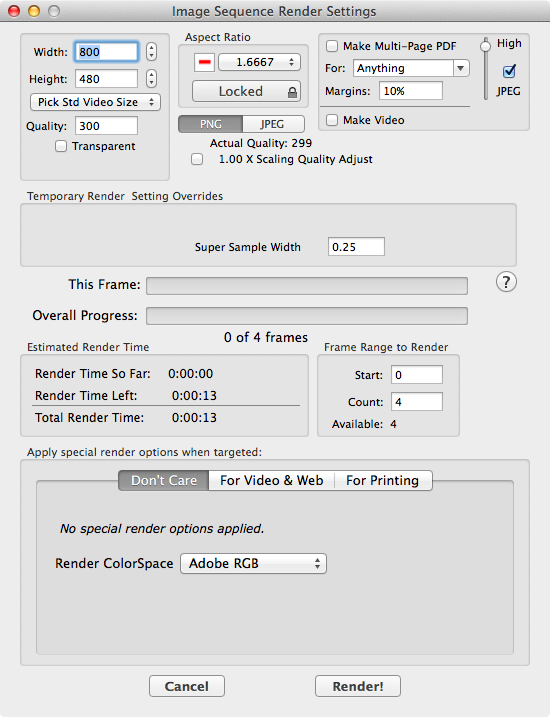Click the 'No special render options applied.' text
This screenshot has width=550, height=717.
[162, 529]
